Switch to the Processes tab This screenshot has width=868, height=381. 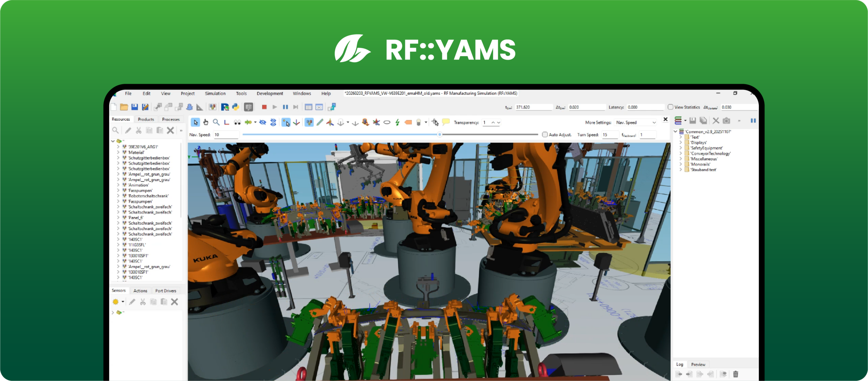(171, 119)
